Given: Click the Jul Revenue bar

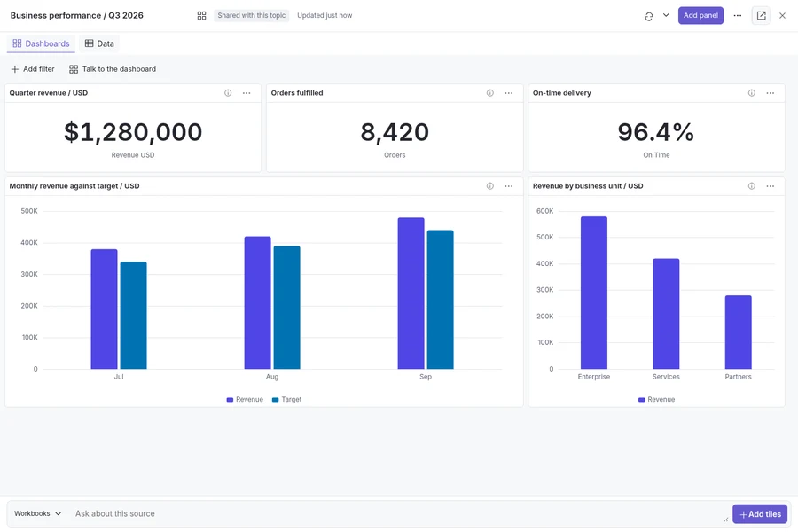Looking at the screenshot, I should coord(104,309).
